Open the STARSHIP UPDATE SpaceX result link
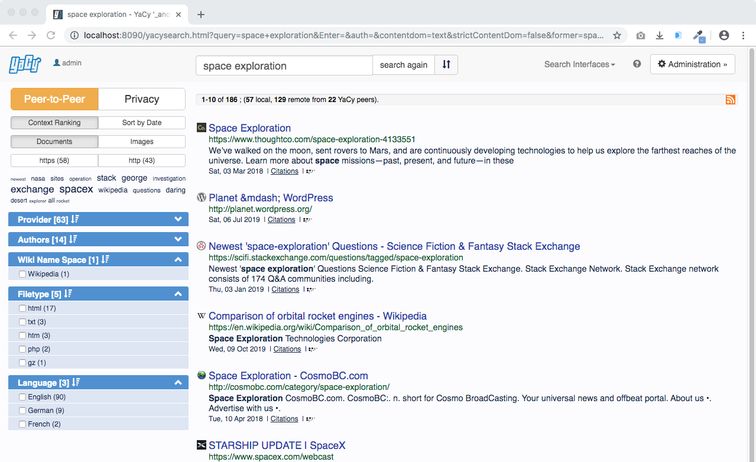756x462 pixels. [270, 444]
